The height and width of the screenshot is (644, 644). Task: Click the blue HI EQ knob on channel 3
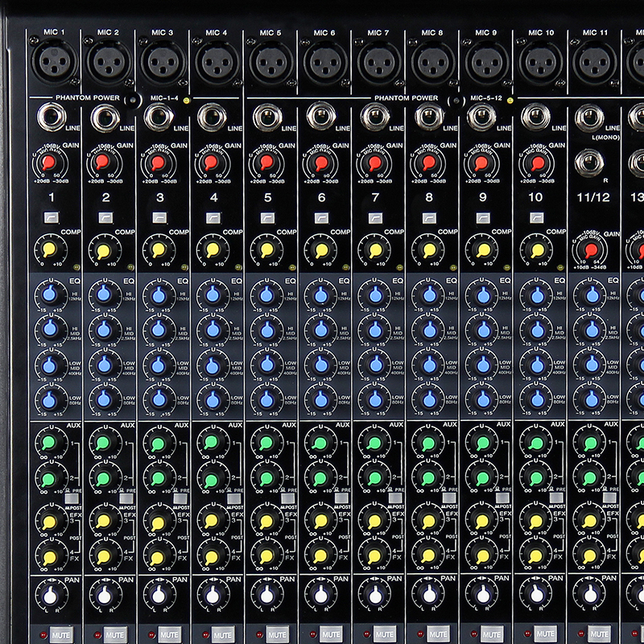pyautogui.click(x=158, y=295)
